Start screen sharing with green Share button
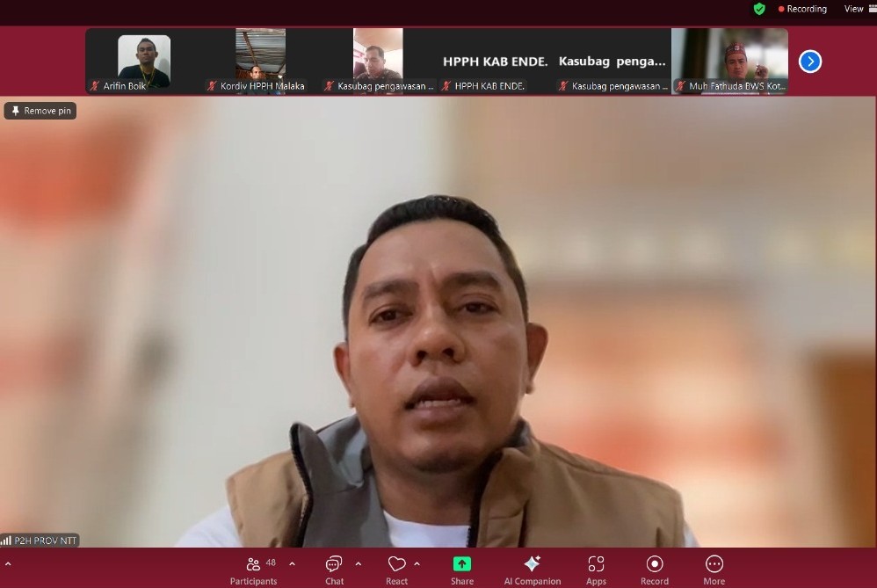877x588 pixels. click(x=461, y=564)
